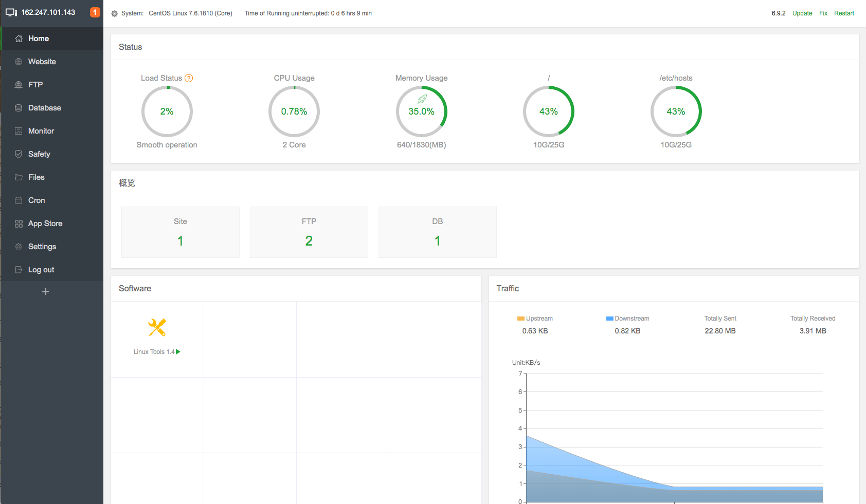Click the Linux Tools green play arrow
This screenshot has width=866, height=504.
[178, 352]
